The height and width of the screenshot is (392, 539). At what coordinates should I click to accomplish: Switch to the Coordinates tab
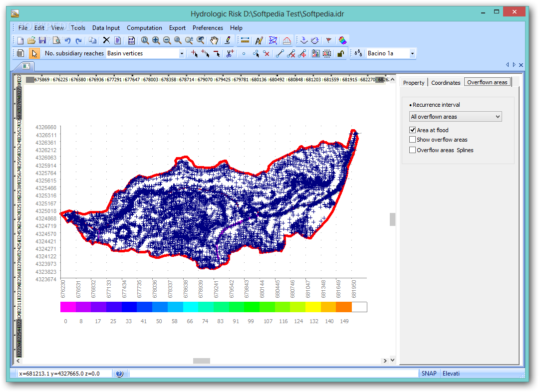tap(446, 83)
